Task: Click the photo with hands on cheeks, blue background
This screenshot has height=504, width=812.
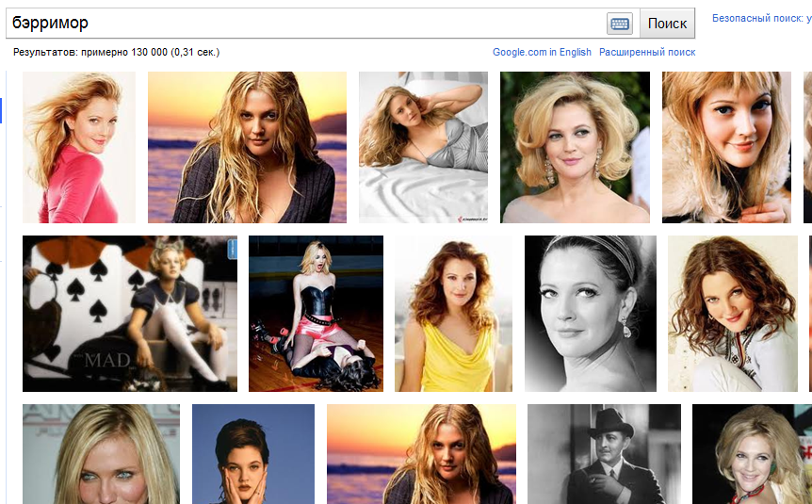Action: (253, 454)
